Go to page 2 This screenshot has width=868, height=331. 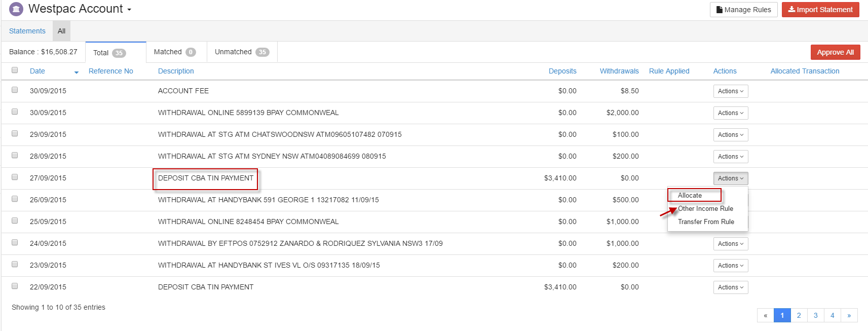point(799,315)
